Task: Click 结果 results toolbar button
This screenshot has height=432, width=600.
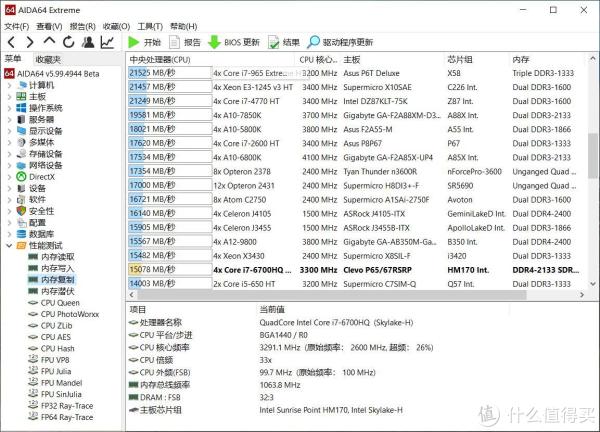Action: (x=284, y=42)
